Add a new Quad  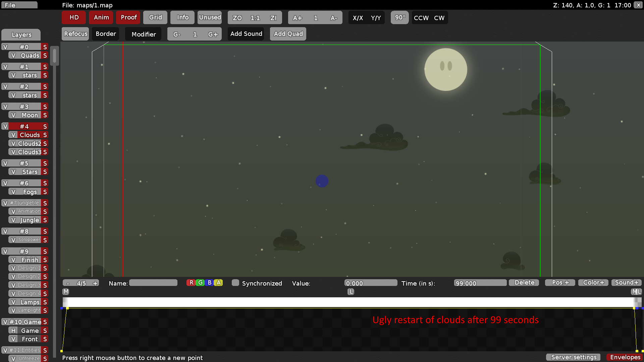(288, 34)
